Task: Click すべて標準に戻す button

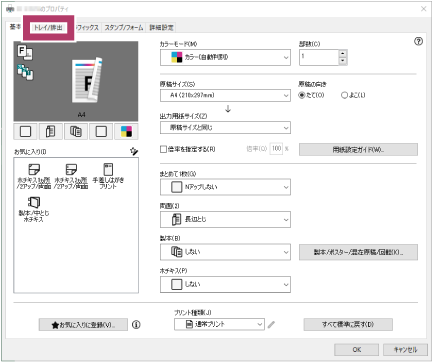Action: click(348, 324)
